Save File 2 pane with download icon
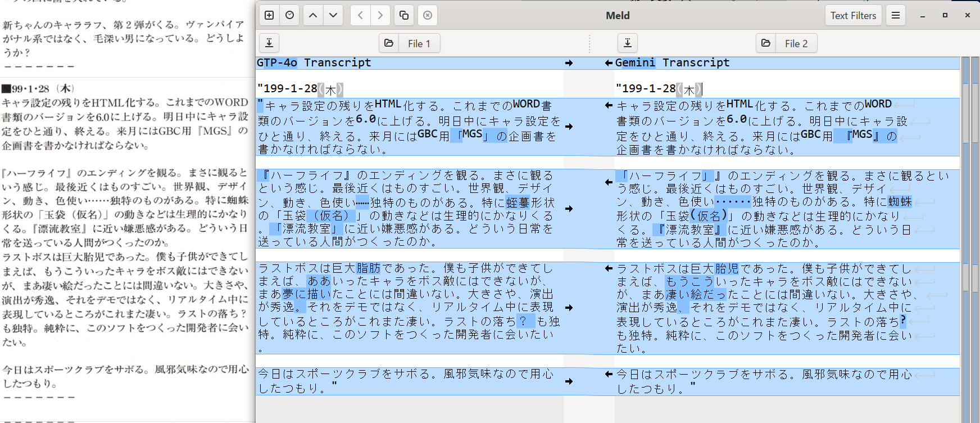980x423 pixels. 628,43
